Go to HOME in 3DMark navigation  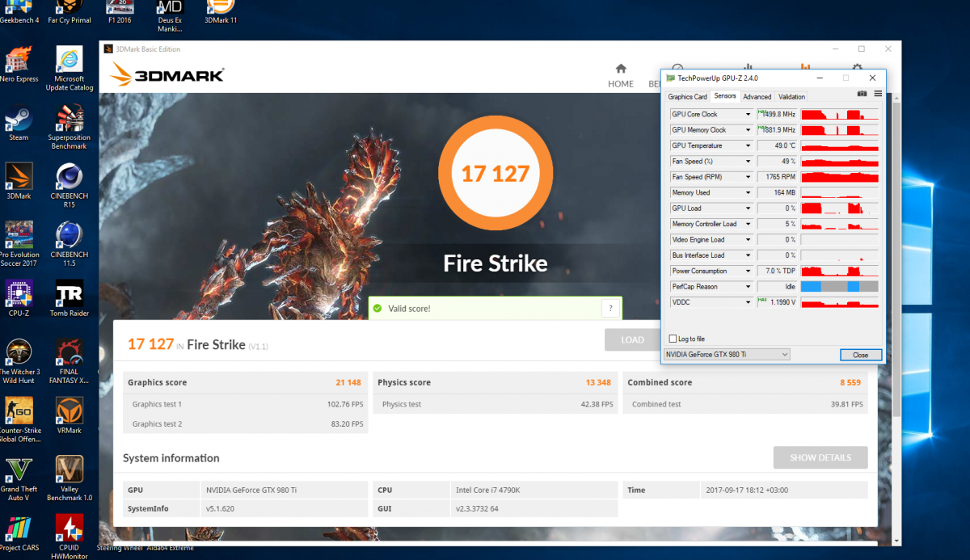[621, 76]
